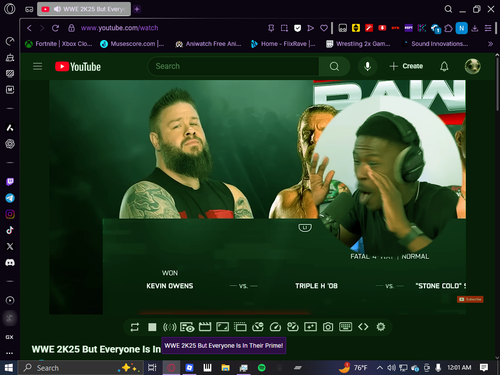Reset playback speed with the gauge icon
500x375 pixels.
point(275,327)
